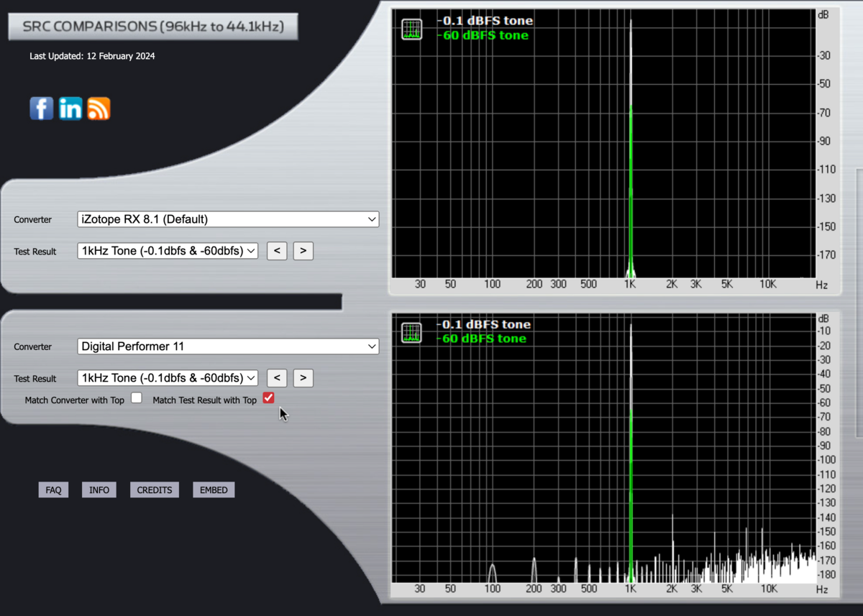Open the INFO page

coord(99,490)
